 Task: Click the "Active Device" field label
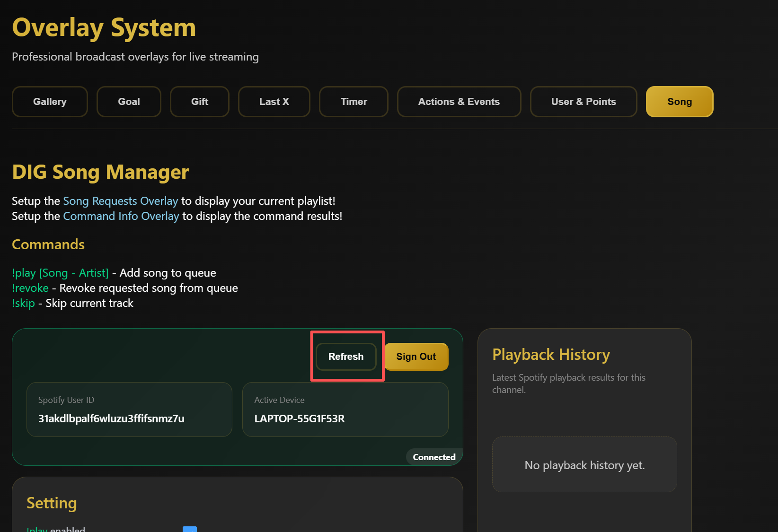279,400
